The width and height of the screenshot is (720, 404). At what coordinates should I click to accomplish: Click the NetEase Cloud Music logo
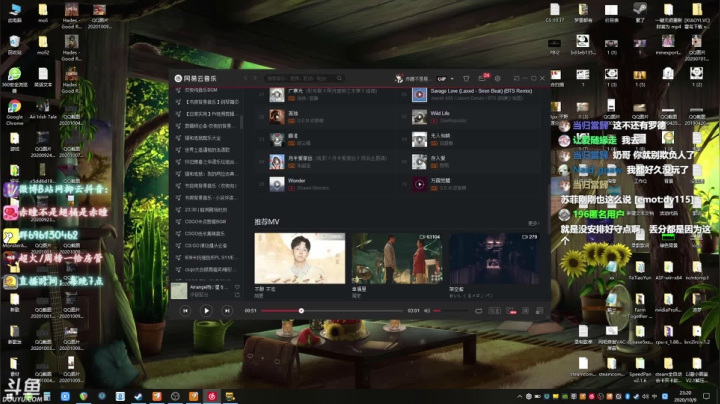[196, 79]
